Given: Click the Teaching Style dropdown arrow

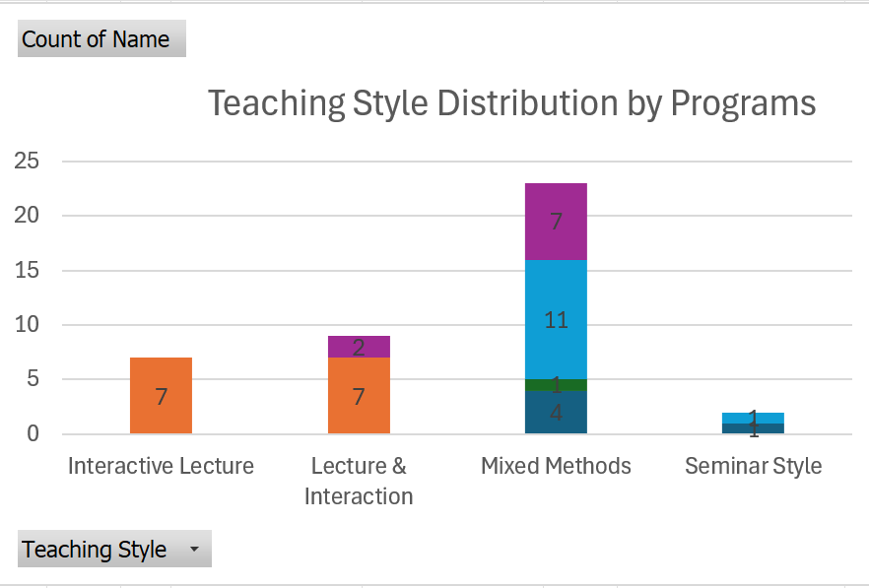Looking at the screenshot, I should pyautogui.click(x=194, y=549).
